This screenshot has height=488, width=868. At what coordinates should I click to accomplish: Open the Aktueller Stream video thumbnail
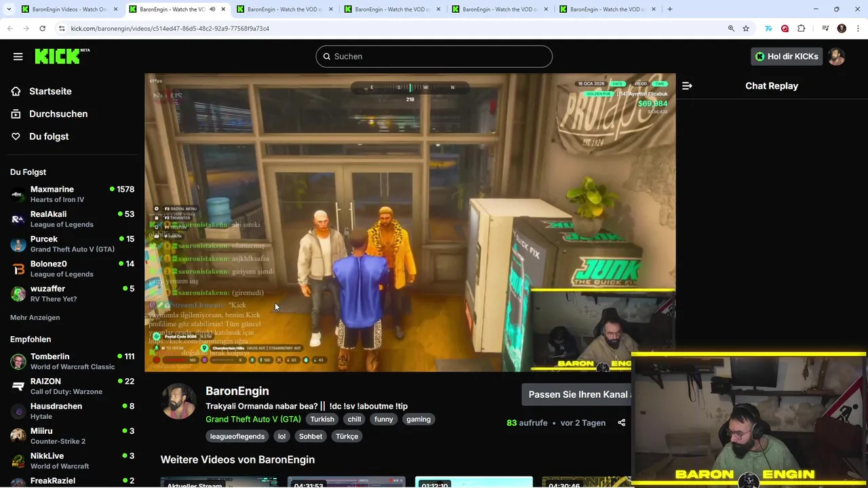point(219,483)
